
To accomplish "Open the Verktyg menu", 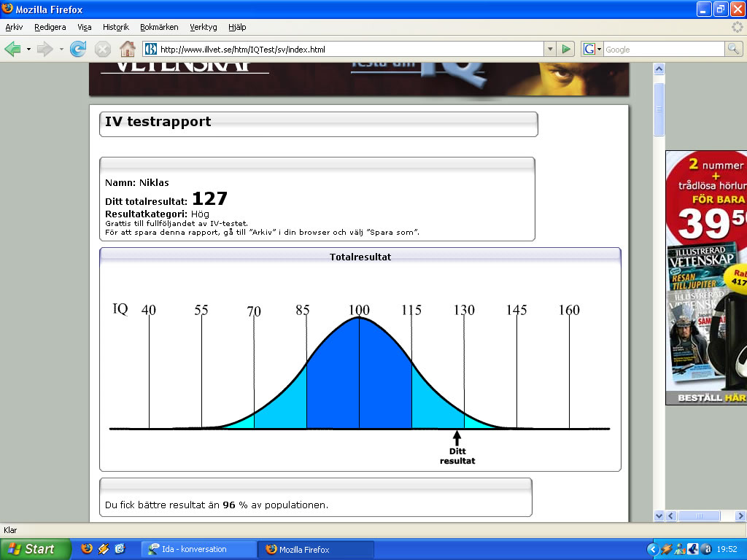I will [203, 27].
